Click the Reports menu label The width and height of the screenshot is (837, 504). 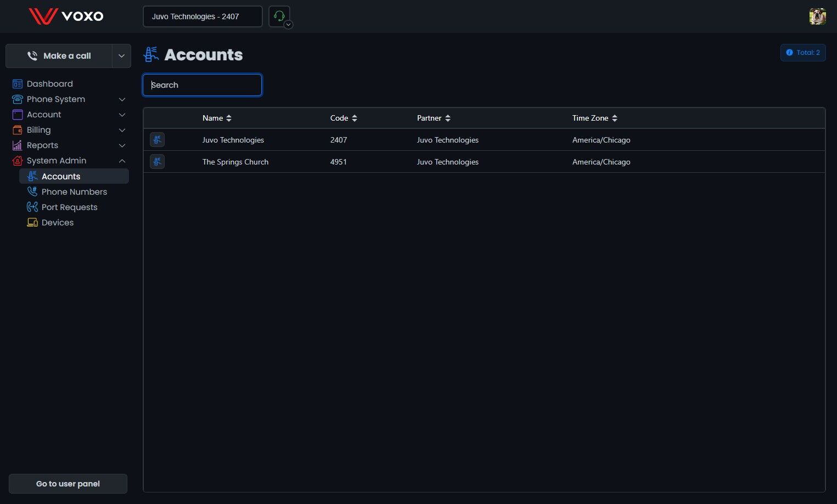(x=43, y=145)
